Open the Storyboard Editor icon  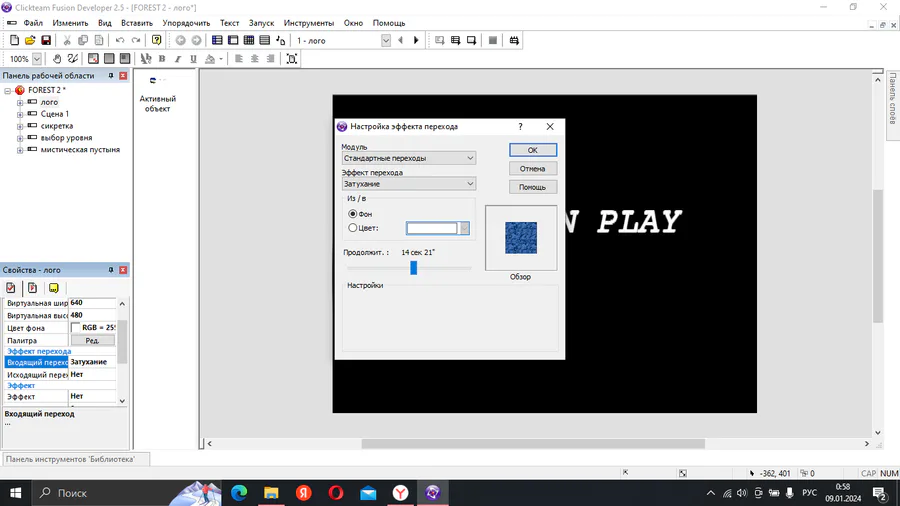tap(216, 41)
